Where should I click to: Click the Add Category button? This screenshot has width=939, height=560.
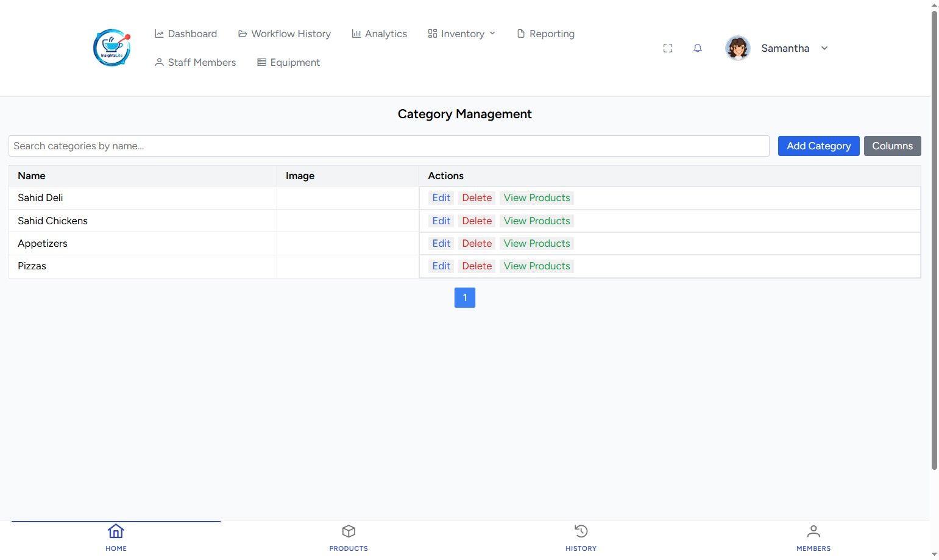(x=818, y=146)
